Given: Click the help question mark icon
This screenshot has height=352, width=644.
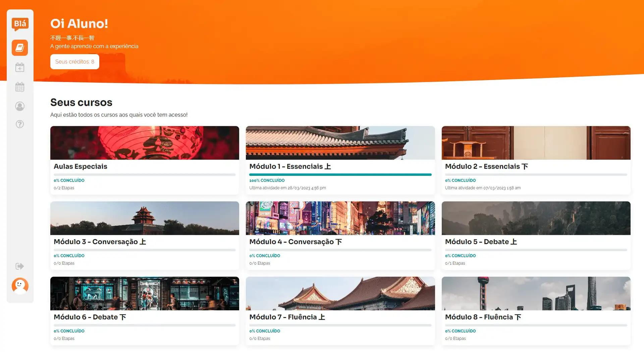Looking at the screenshot, I should tap(20, 124).
